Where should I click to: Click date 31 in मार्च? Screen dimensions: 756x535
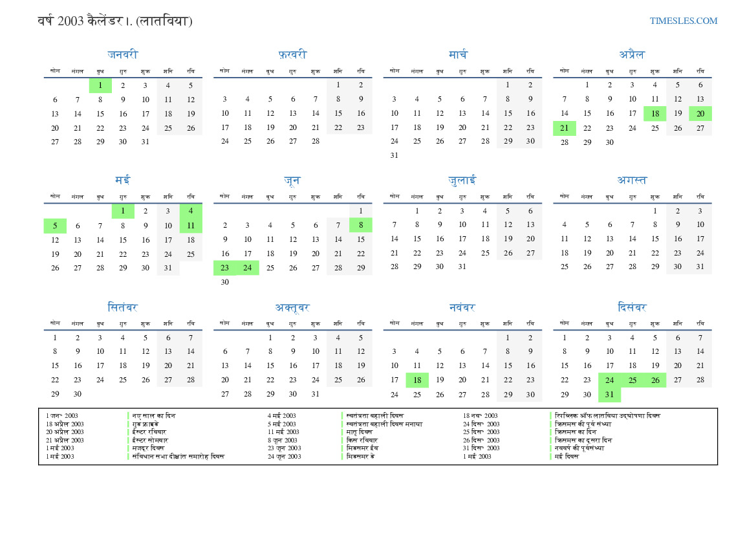pyautogui.click(x=394, y=155)
